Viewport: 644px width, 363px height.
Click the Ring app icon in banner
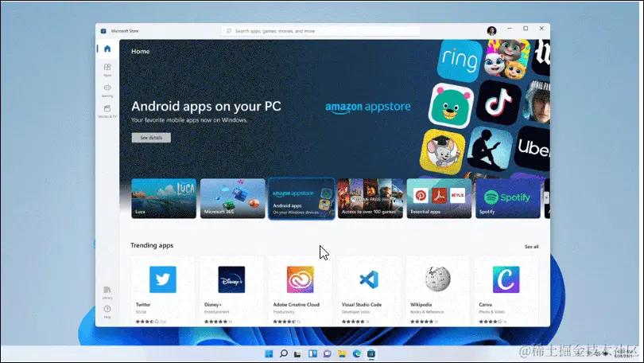(x=460, y=60)
